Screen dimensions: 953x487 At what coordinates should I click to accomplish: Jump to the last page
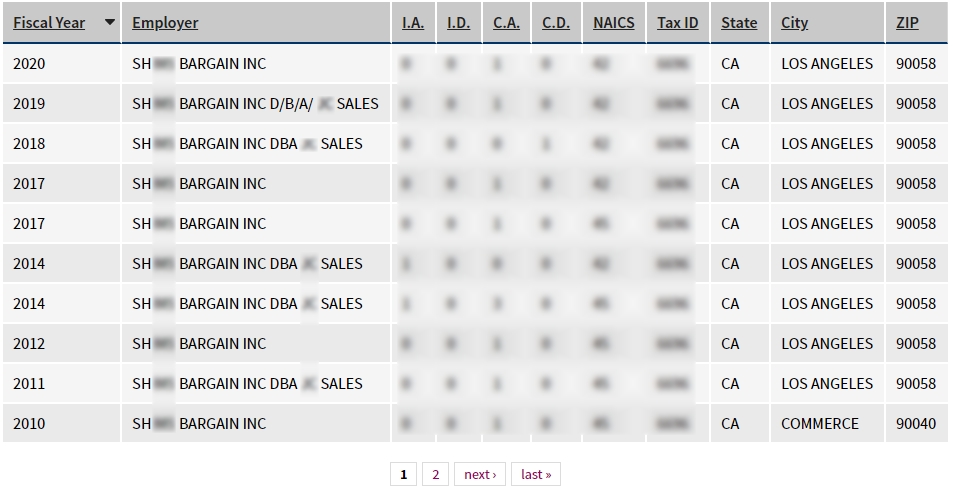536,474
